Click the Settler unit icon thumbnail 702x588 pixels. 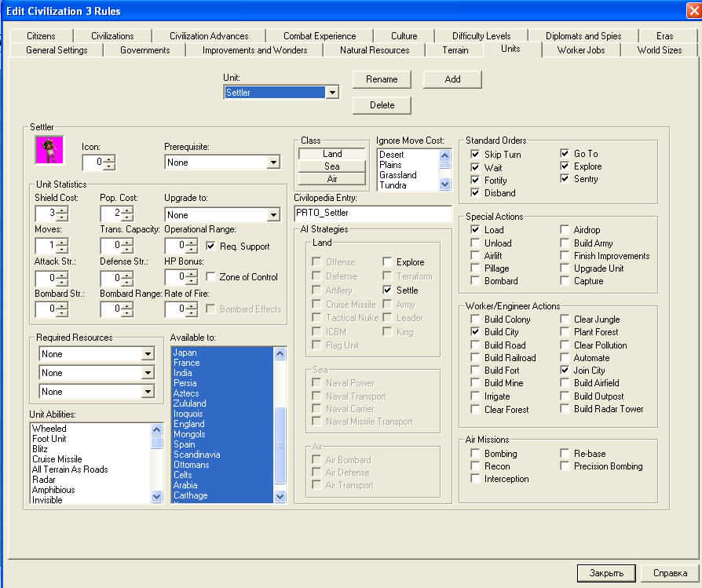point(49,152)
